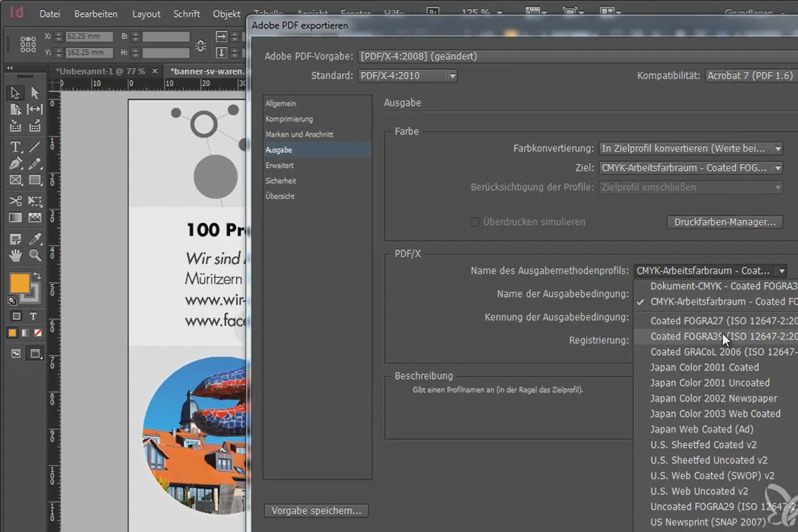Viewport: 798px width, 532px height.
Task: Choose Coated FOGRA39 in profile list
Action: point(716,336)
